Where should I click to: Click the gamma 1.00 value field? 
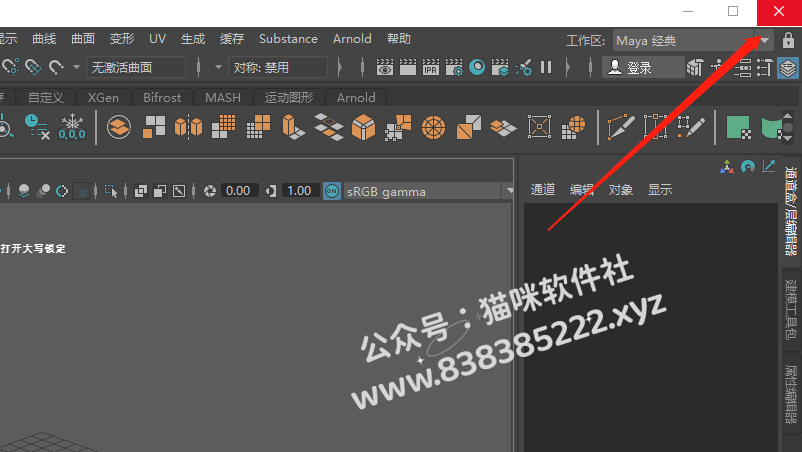point(300,191)
